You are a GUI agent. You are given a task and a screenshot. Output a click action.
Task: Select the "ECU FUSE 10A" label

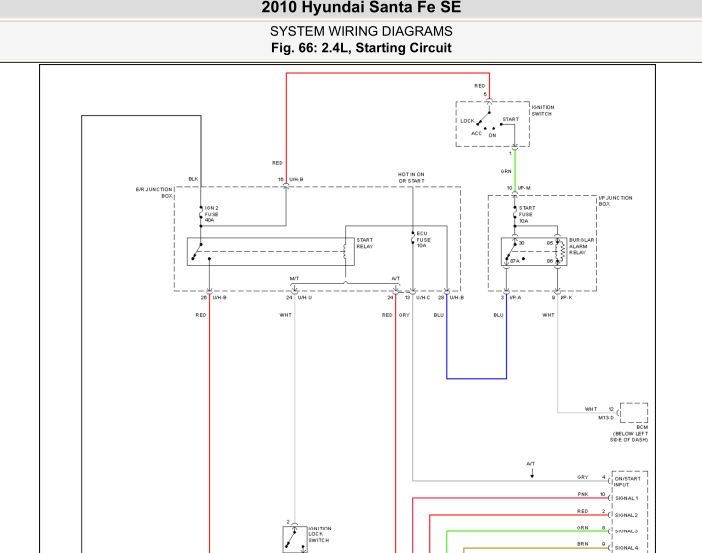pyautogui.click(x=423, y=240)
